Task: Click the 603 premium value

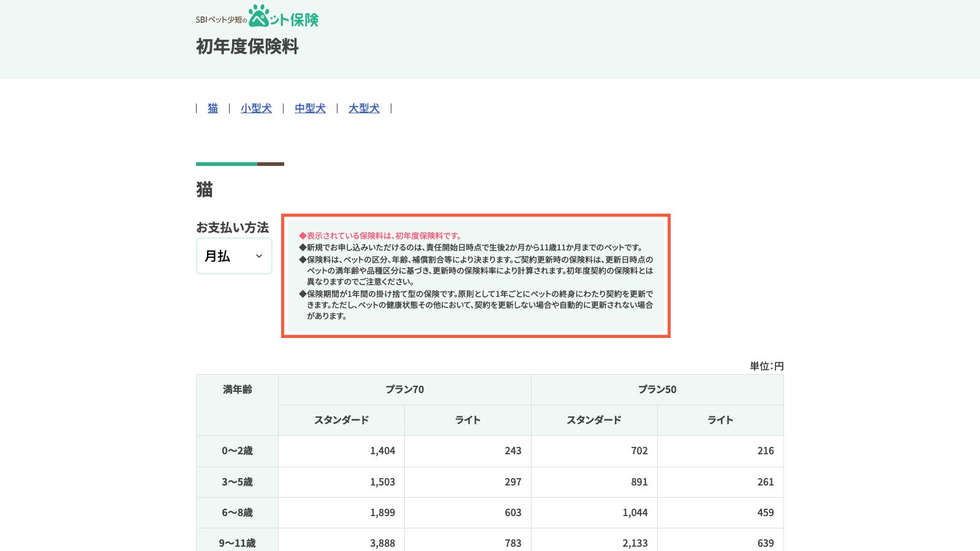Action: click(513, 512)
